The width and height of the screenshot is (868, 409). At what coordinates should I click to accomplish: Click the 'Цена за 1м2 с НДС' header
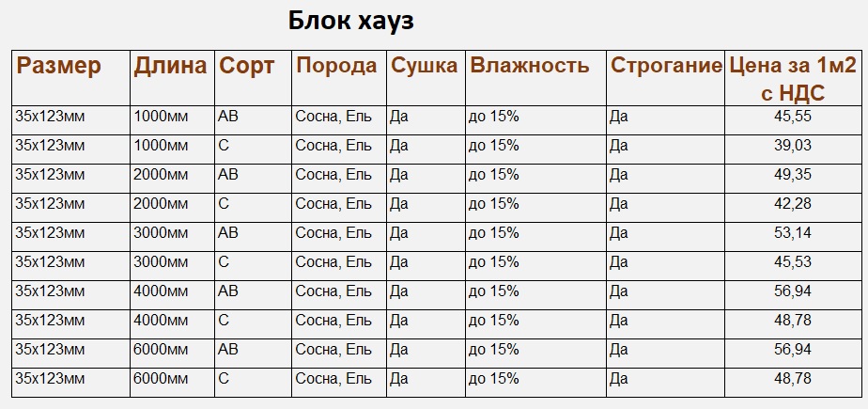click(x=793, y=79)
